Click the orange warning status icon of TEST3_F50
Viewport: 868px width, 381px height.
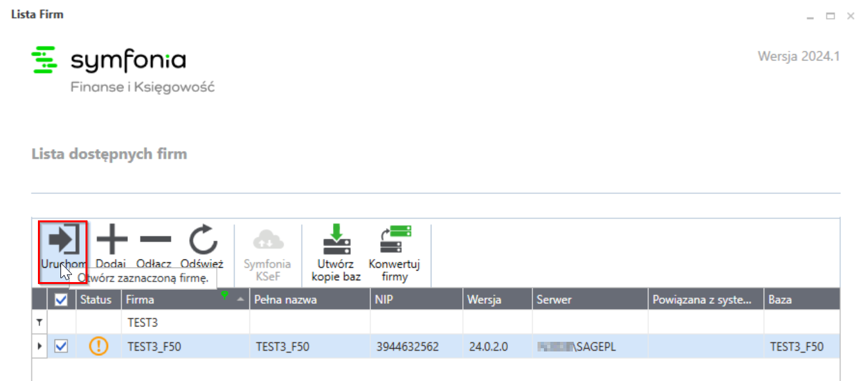coord(98,346)
